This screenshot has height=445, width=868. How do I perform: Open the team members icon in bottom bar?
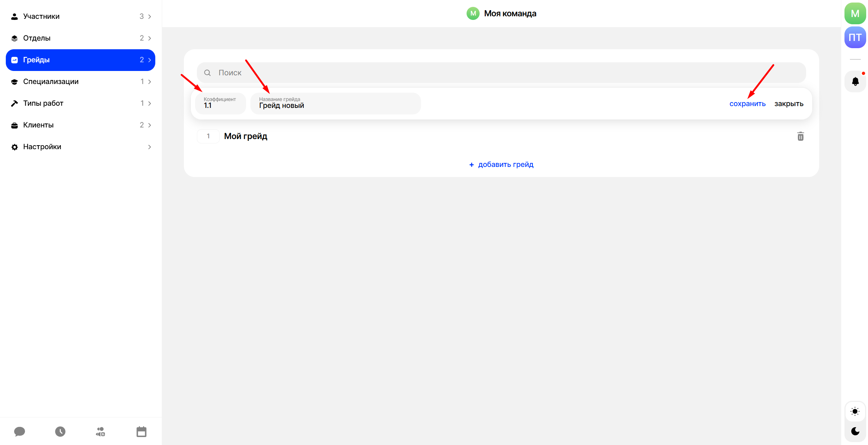point(101,431)
